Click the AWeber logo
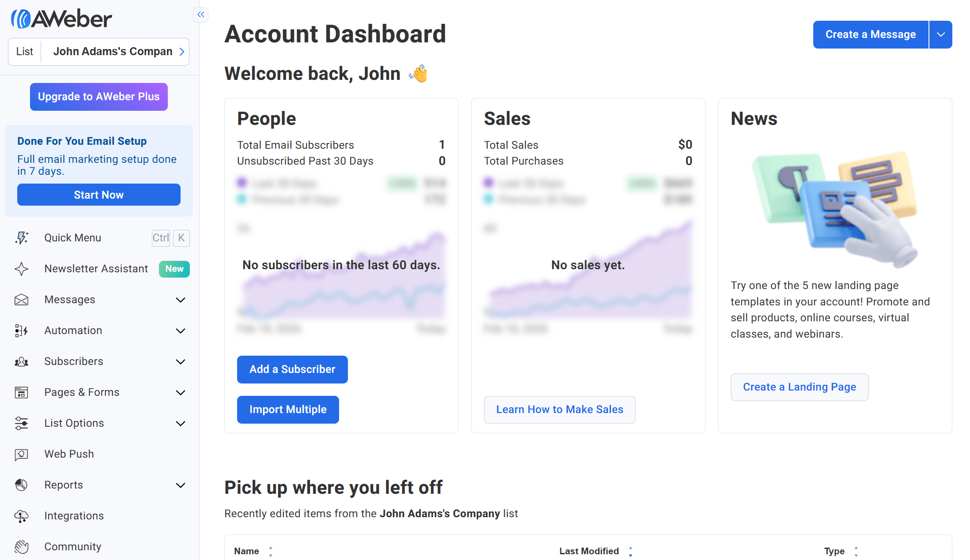 [x=61, y=18]
